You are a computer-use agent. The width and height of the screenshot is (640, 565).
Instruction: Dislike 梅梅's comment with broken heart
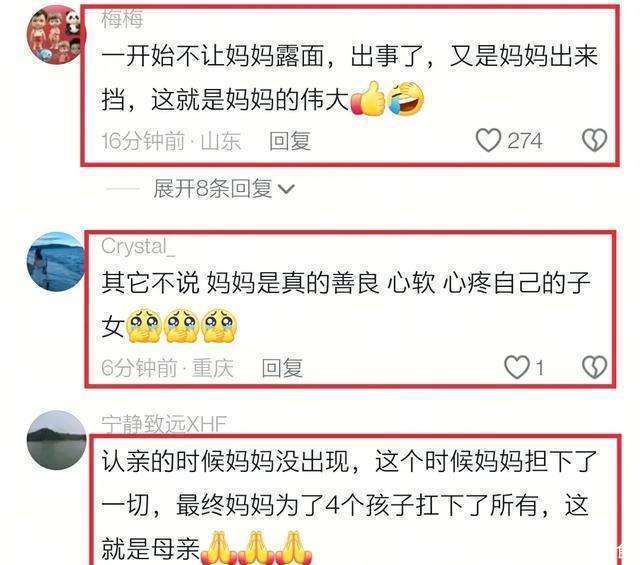click(x=594, y=140)
